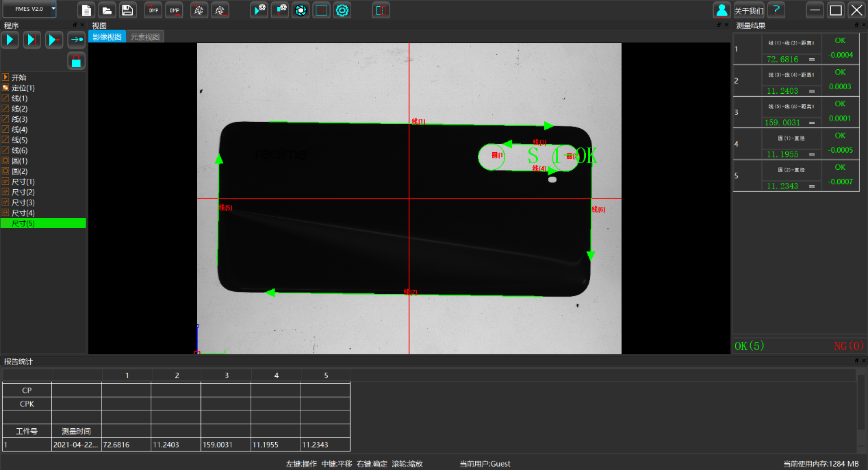This screenshot has height=470, width=868.
Task: Toggle the cyan program lock icon
Action: (x=76, y=61)
